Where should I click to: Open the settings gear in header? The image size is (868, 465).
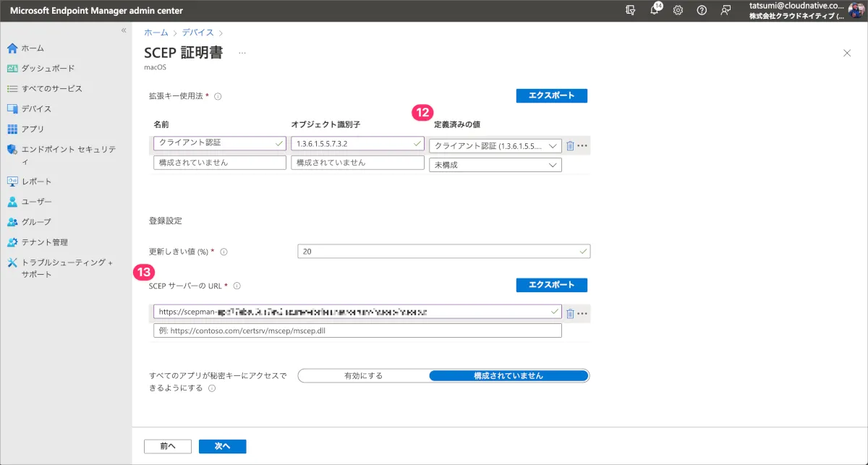[678, 10]
